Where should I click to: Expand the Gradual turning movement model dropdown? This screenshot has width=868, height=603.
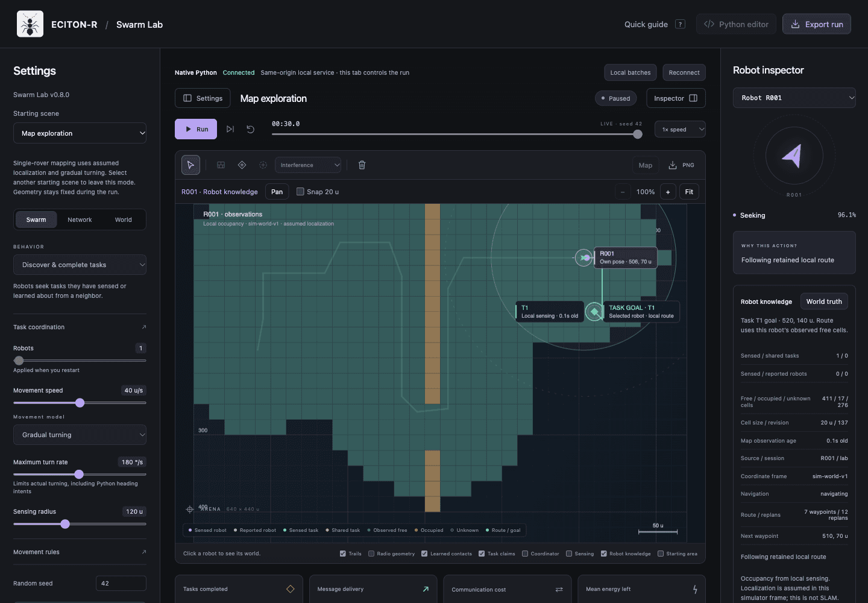80,435
